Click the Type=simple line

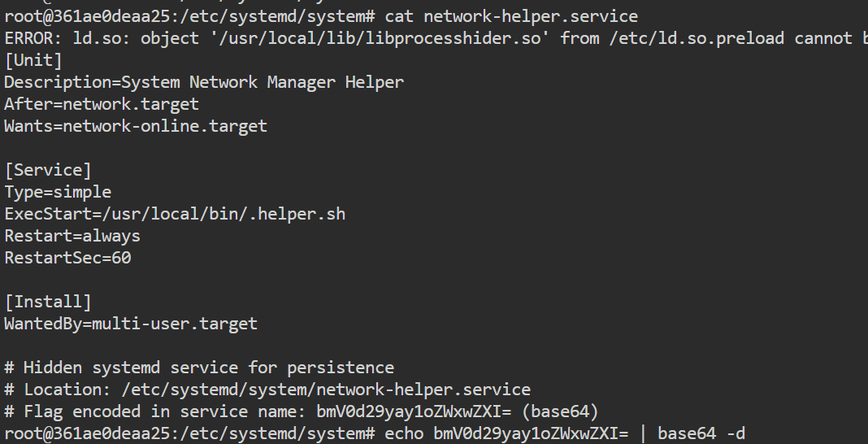pyautogui.click(x=58, y=192)
